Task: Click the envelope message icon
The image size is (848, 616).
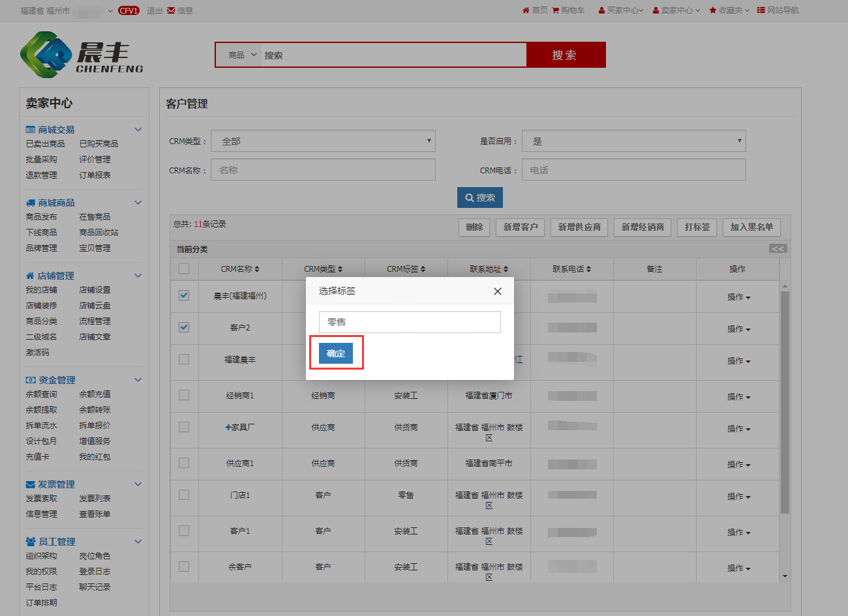Action: click(x=171, y=11)
